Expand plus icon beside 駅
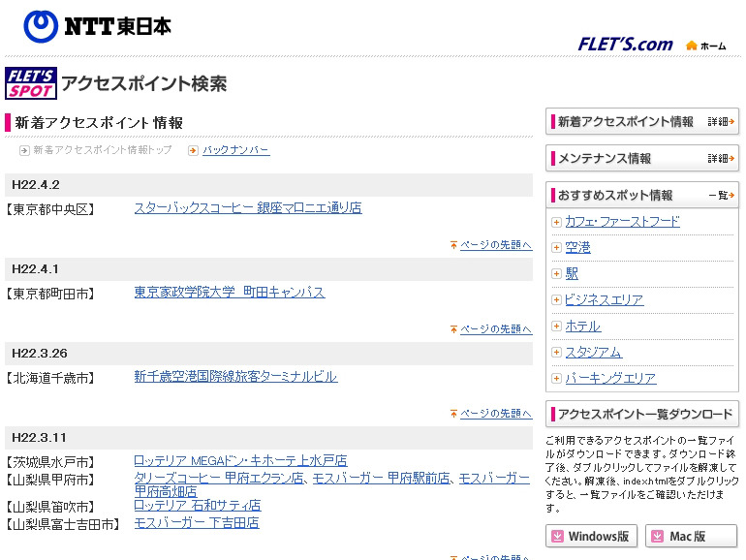 556,274
